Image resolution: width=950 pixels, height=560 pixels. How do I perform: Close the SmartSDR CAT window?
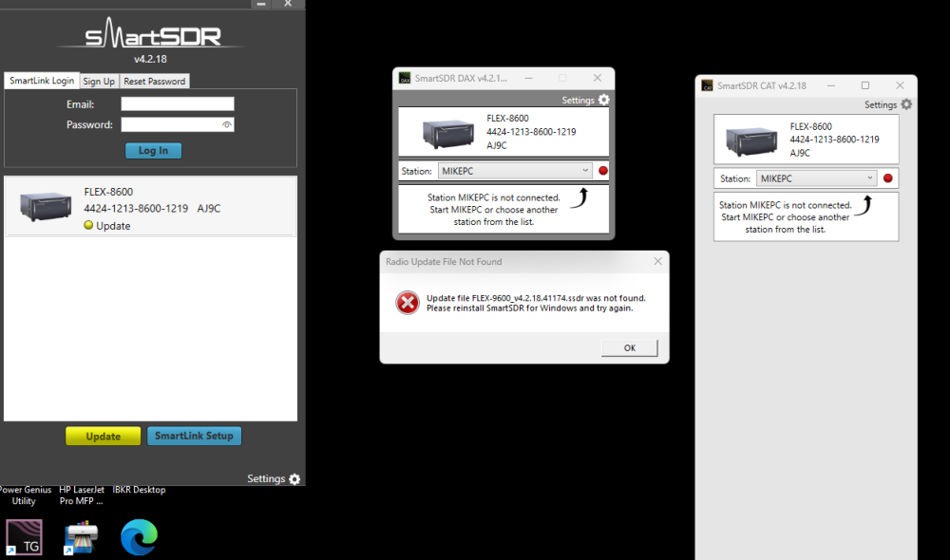tap(900, 85)
